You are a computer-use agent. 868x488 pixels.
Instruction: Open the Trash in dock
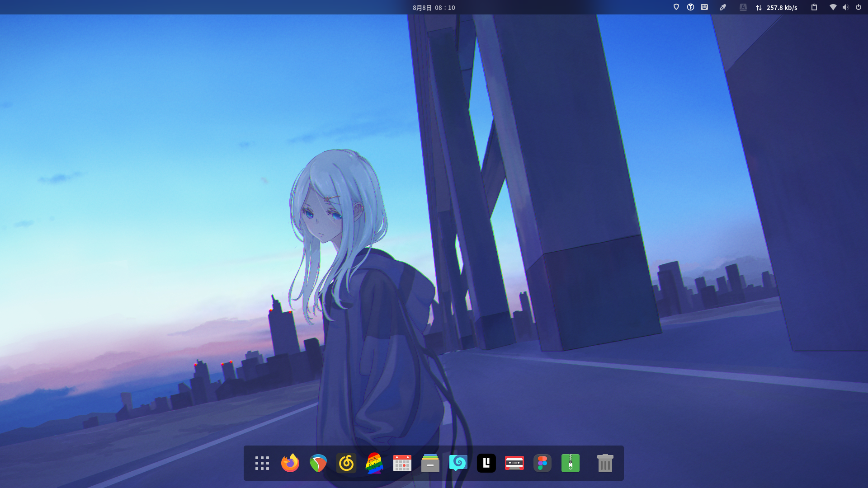tap(605, 463)
